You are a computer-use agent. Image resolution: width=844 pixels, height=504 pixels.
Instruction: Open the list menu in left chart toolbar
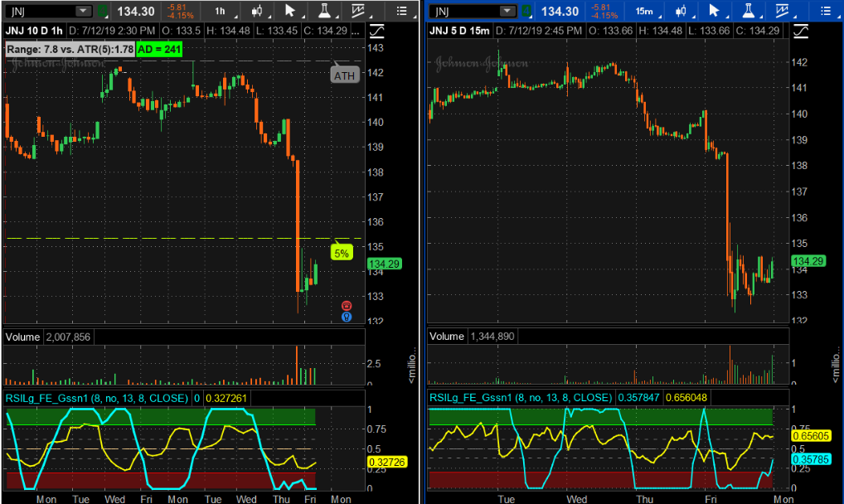pyautogui.click(x=401, y=11)
